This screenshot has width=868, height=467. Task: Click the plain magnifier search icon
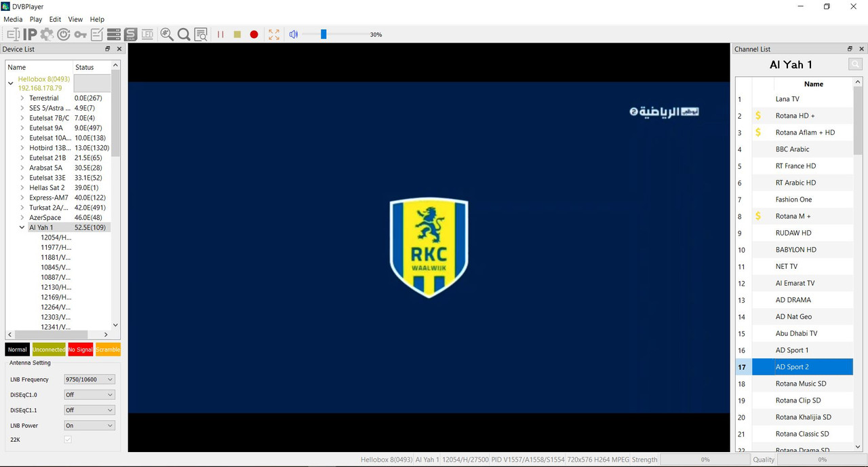click(184, 34)
